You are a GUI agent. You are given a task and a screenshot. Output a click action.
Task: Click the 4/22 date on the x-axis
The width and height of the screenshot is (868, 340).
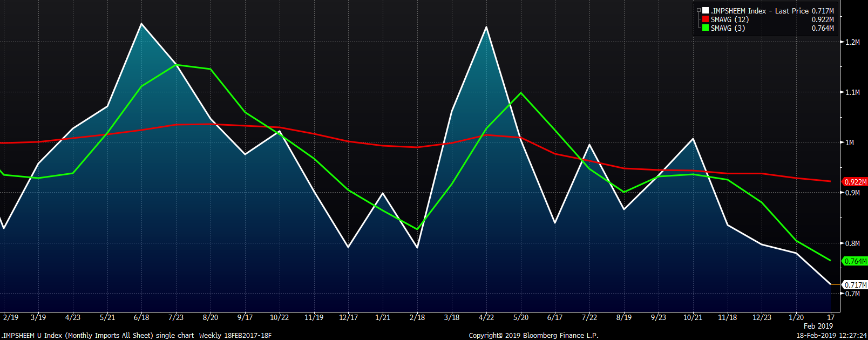[486, 317]
